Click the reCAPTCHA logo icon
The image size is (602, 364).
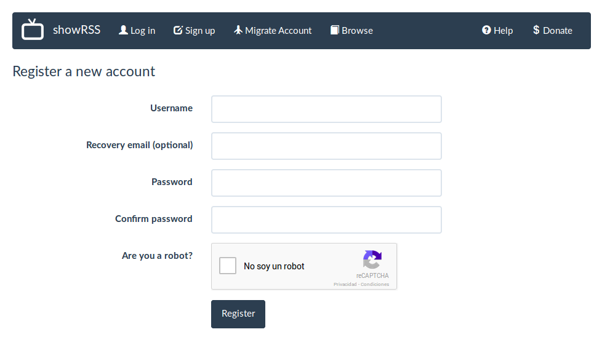click(x=372, y=259)
